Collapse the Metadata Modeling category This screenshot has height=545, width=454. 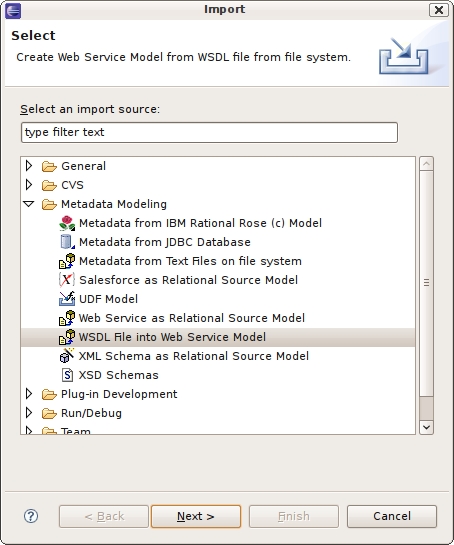(x=29, y=204)
